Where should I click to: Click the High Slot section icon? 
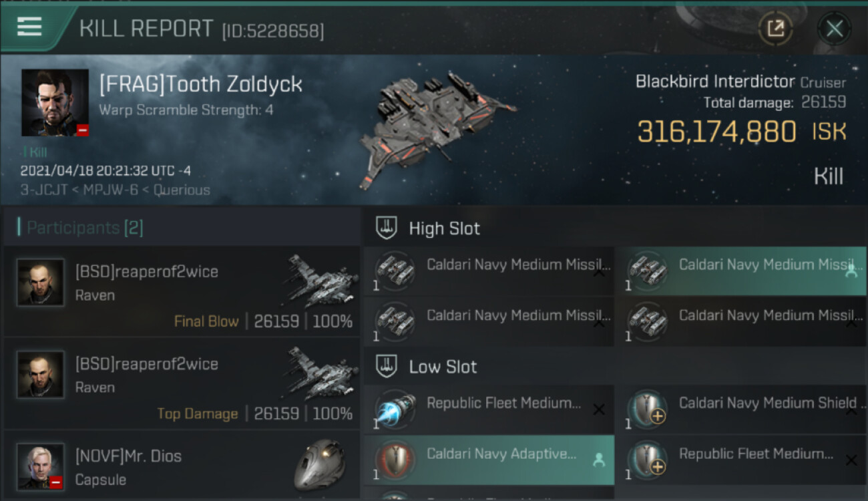[386, 228]
